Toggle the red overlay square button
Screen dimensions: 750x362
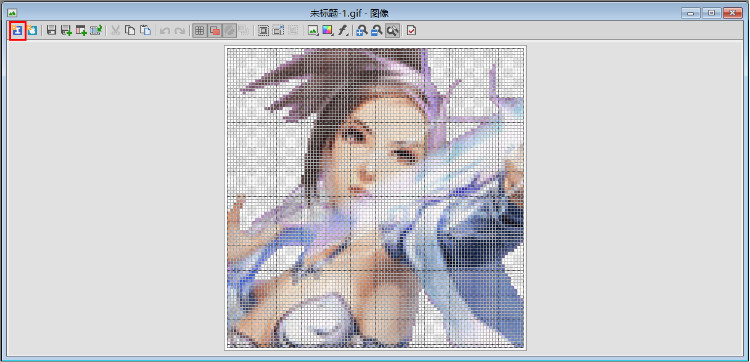215,31
